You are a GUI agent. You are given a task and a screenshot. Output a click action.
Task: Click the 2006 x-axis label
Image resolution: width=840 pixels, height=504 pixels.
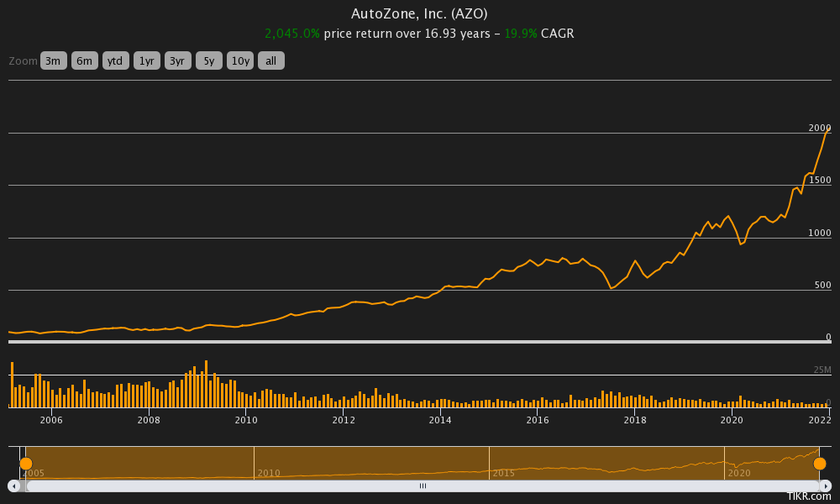tap(51, 420)
